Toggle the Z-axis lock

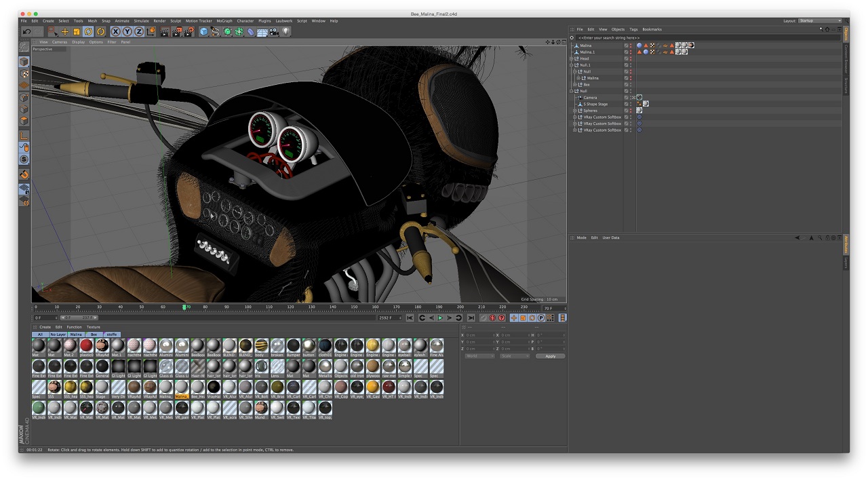pyautogui.click(x=139, y=31)
